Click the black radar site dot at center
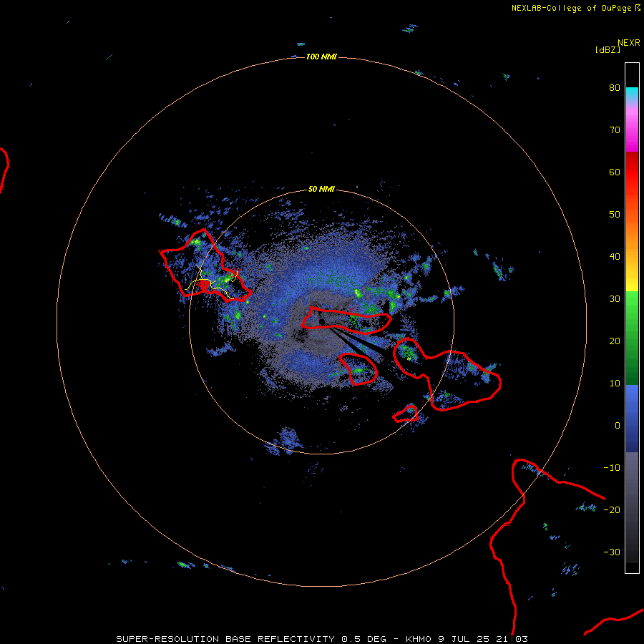This screenshot has width=644, height=644. [x=322, y=321]
